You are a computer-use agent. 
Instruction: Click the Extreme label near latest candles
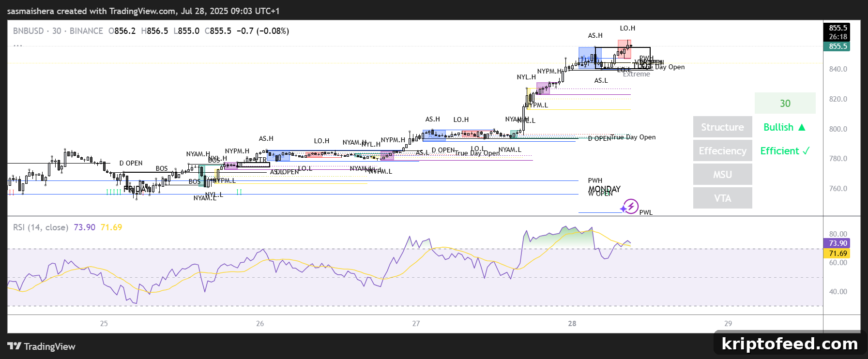(x=637, y=74)
